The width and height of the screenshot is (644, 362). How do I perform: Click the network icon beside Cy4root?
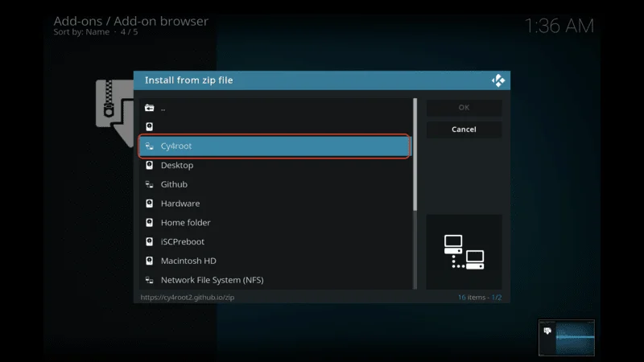pos(149,146)
